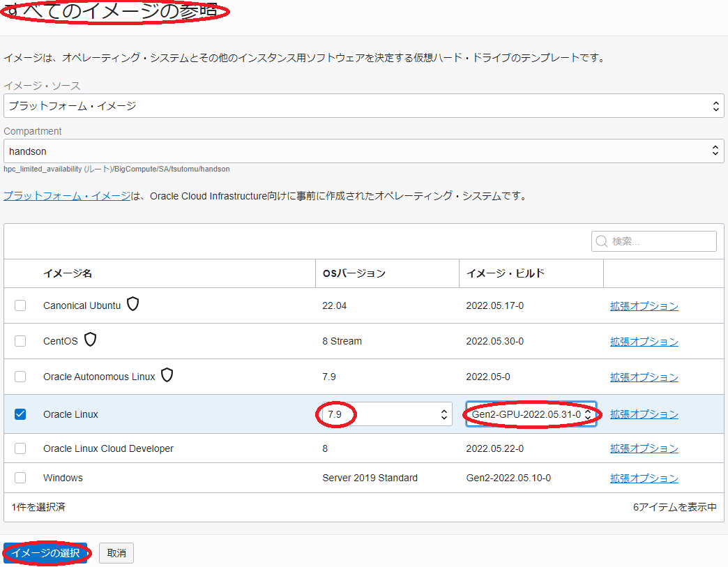Click shield icon beside Oracle Autonomous Linux
728x567 pixels.
point(167,376)
